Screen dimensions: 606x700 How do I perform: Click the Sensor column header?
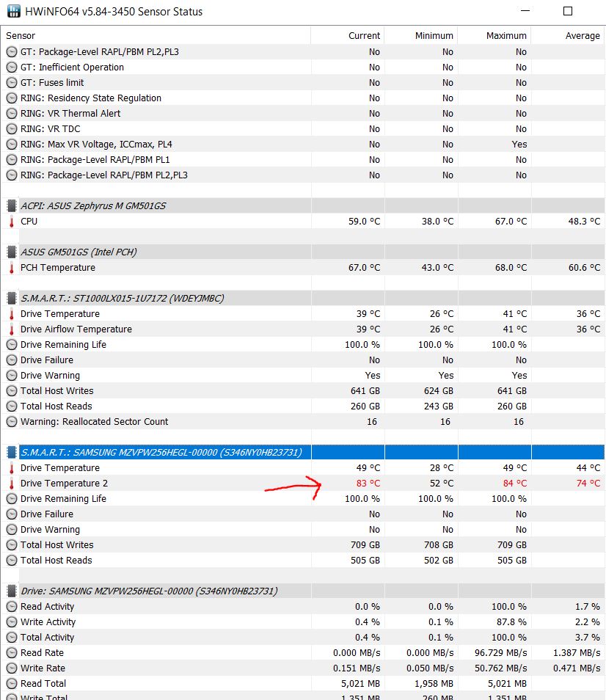(156, 36)
